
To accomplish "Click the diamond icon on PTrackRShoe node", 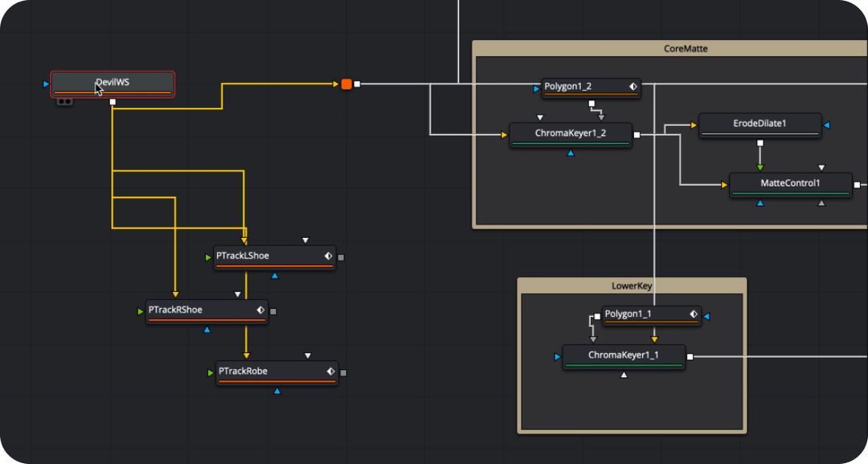I will [x=259, y=310].
